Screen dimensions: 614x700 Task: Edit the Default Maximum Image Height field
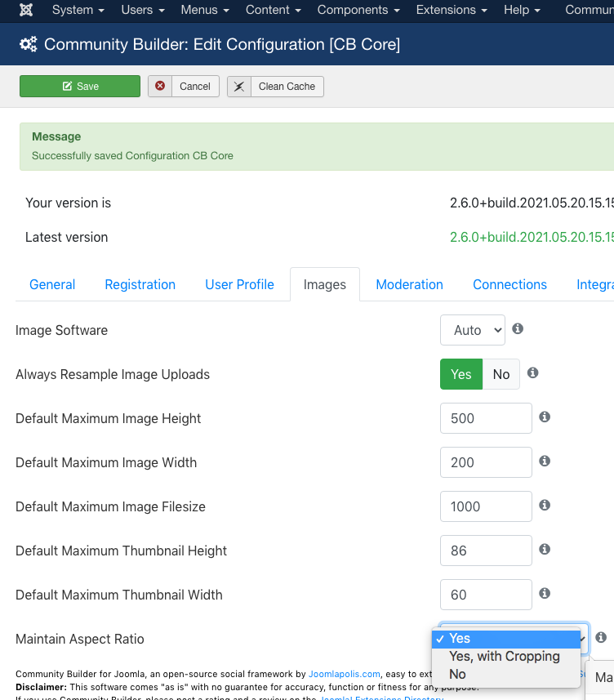point(486,418)
